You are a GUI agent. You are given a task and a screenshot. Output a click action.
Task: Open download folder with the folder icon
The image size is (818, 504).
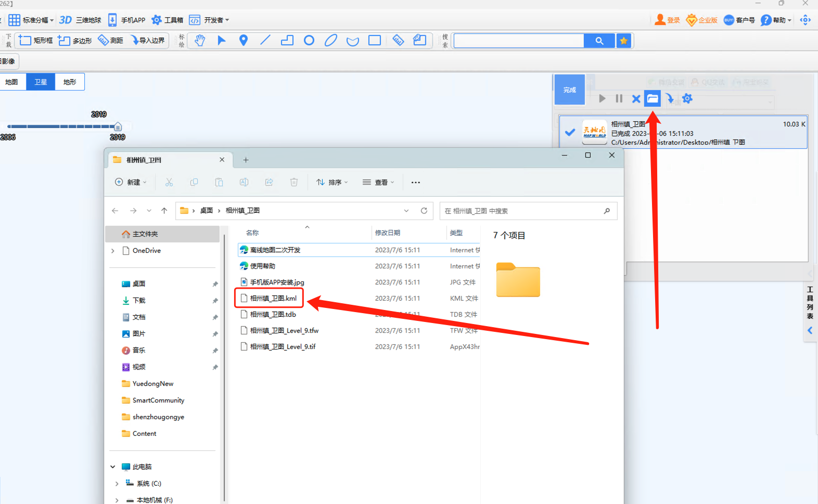pos(653,98)
